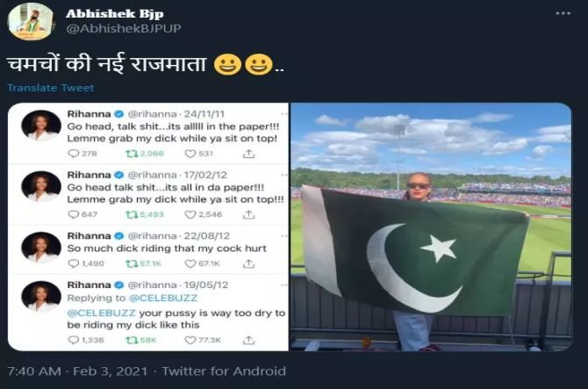Click the Twitter for Android source label
Image resolution: width=588 pixels, height=389 pixels.
224,371
